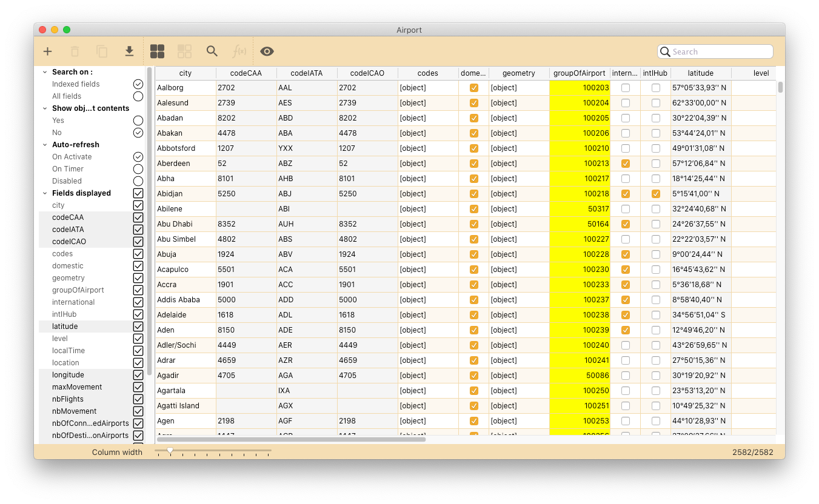This screenshot has width=819, height=504.
Task: Select the 'All fields' radio option
Action: pos(138,96)
